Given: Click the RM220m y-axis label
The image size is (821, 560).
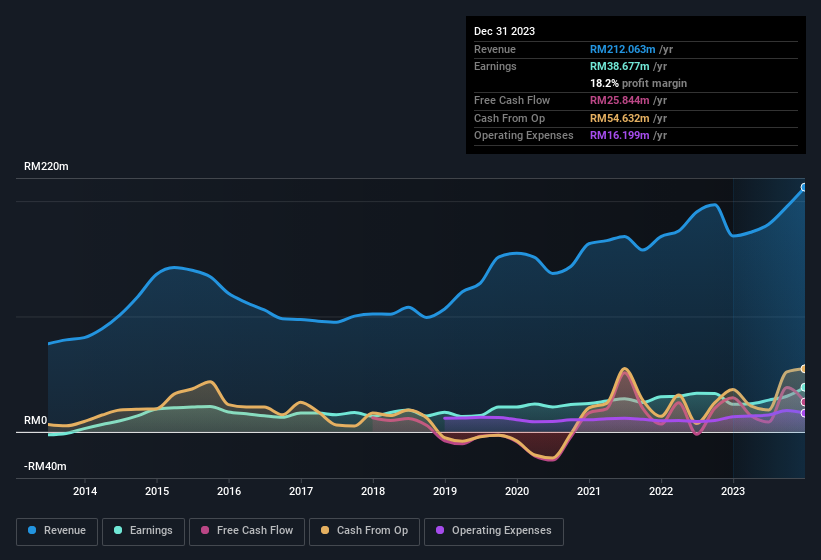Looking at the screenshot, I should [x=46, y=167].
